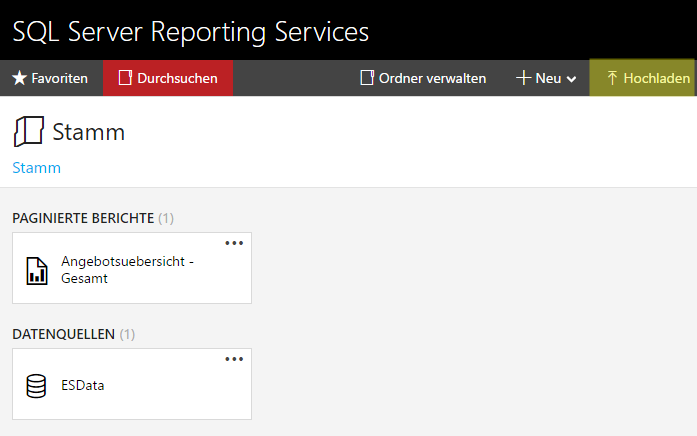Screen dimensions: 697x436
Task: Open the Favoriten tab
Action: (x=51, y=78)
